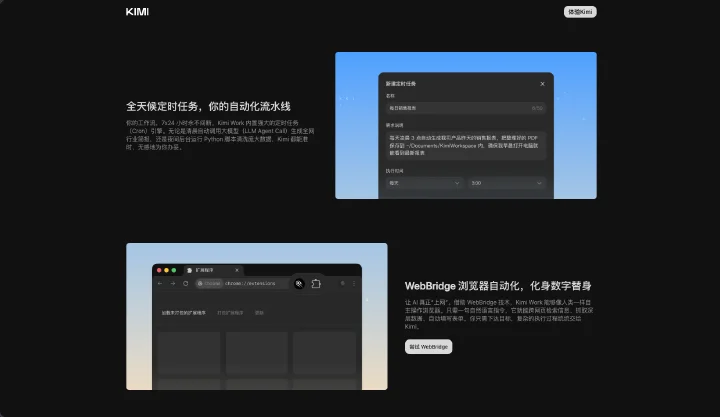Click the task name input field
The image size is (720, 417).
click(x=466, y=108)
